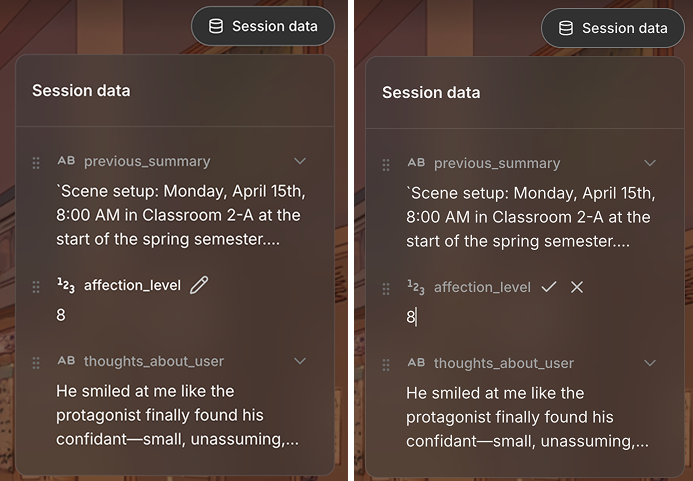Click drag handle next to right affection_level field
Viewport: 693px width, 481px height.
[386, 288]
